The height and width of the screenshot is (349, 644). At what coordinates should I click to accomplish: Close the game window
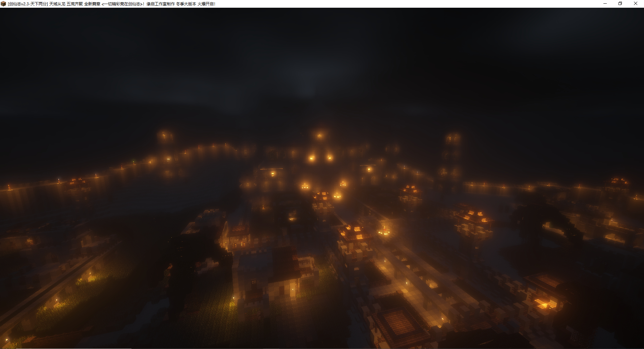pyautogui.click(x=636, y=4)
